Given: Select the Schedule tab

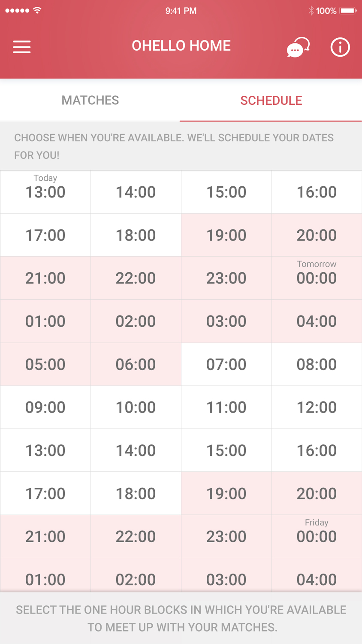Looking at the screenshot, I should click(x=271, y=100).
